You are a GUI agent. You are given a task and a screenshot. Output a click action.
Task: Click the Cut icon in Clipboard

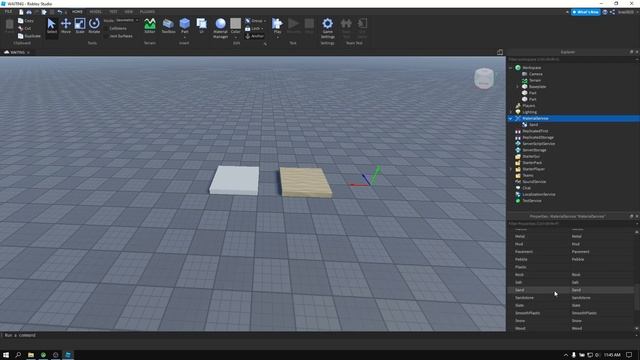[x=20, y=28]
